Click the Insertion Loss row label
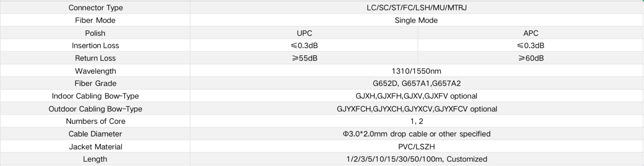Screen dimensions: 644x166 click(95, 46)
